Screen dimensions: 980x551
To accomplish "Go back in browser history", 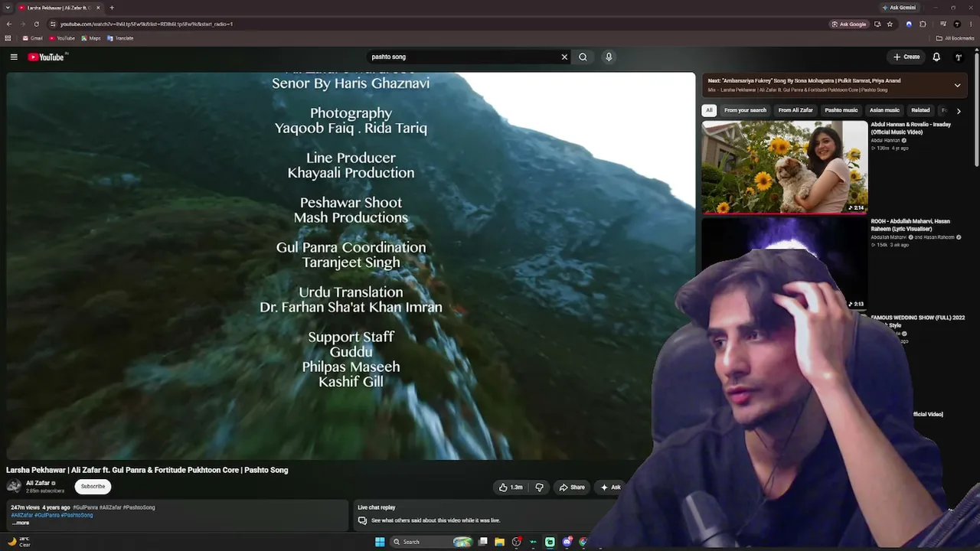I will point(8,24).
